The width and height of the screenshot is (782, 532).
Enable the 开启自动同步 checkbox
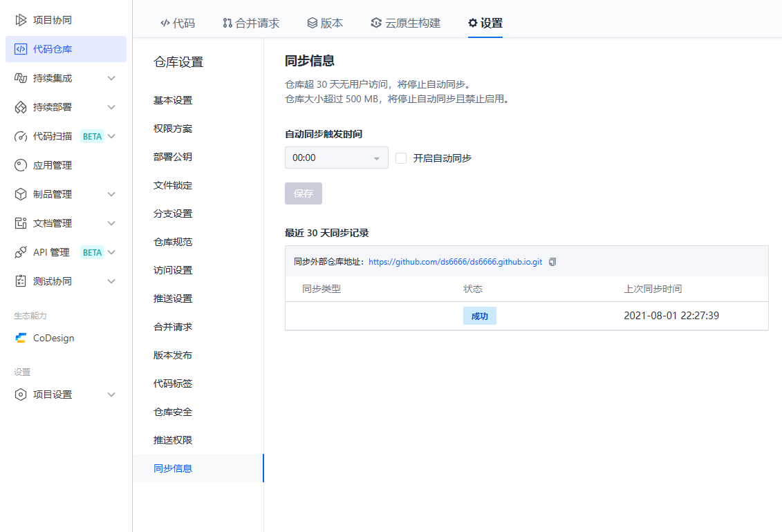pos(401,158)
